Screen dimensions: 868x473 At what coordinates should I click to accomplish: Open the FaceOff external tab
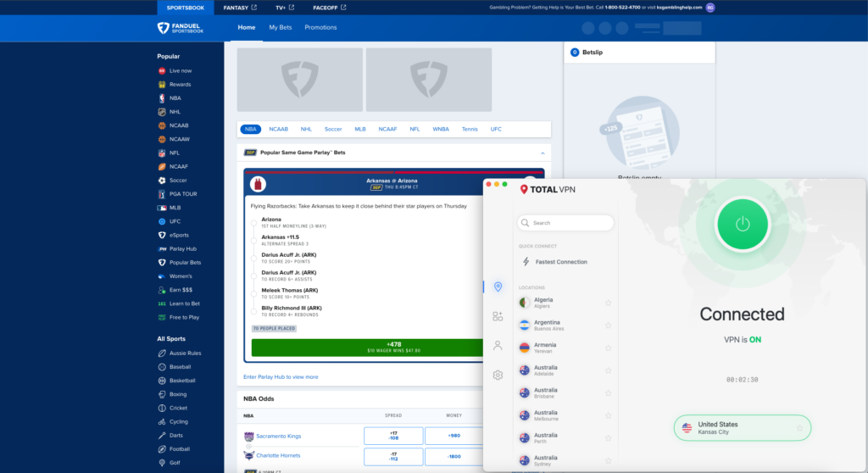click(x=330, y=8)
